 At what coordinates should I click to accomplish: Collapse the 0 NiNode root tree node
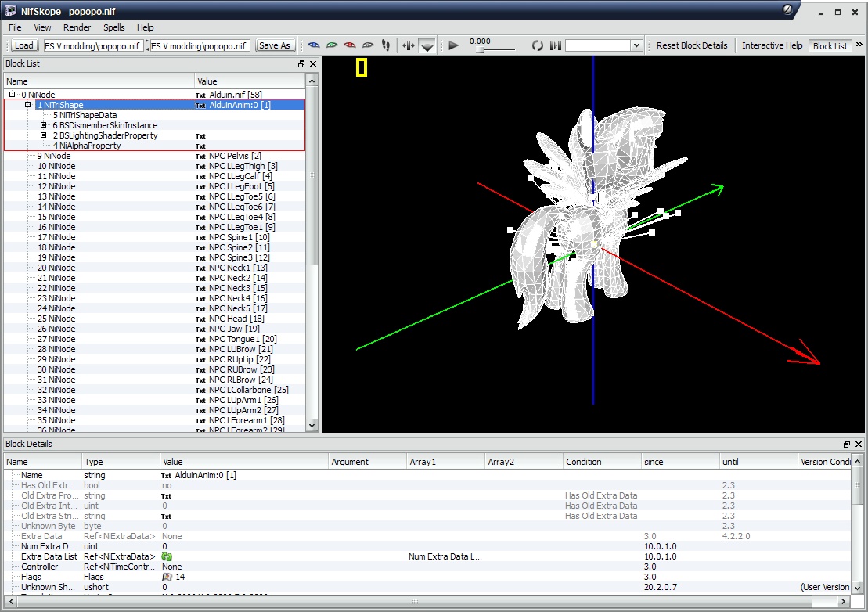click(x=13, y=95)
